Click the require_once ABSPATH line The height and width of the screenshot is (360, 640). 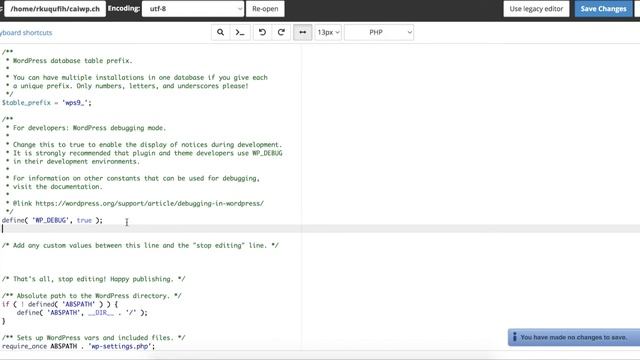pyautogui.click(x=78, y=346)
